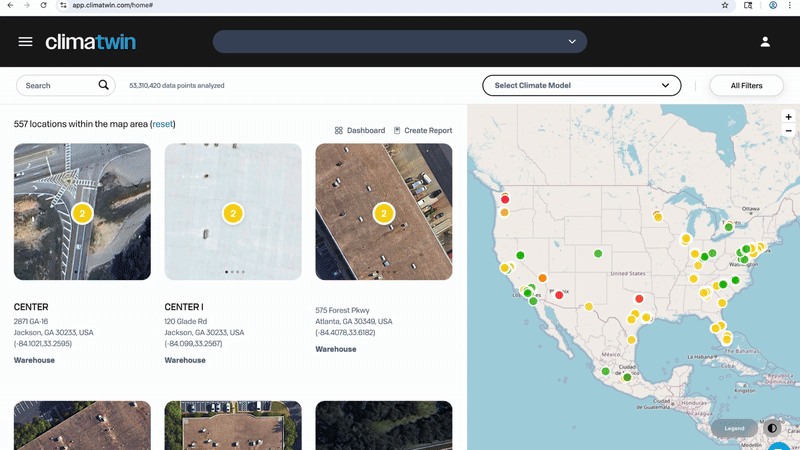
Task: Click the green marker in northern Nevada
Action: point(520,255)
